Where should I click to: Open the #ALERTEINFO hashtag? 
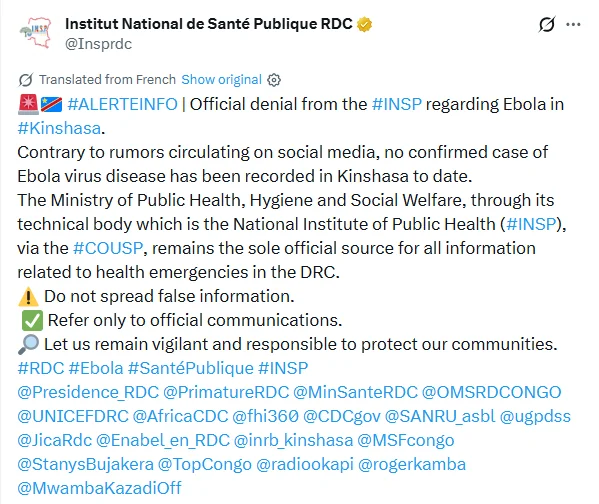[x=122, y=104]
